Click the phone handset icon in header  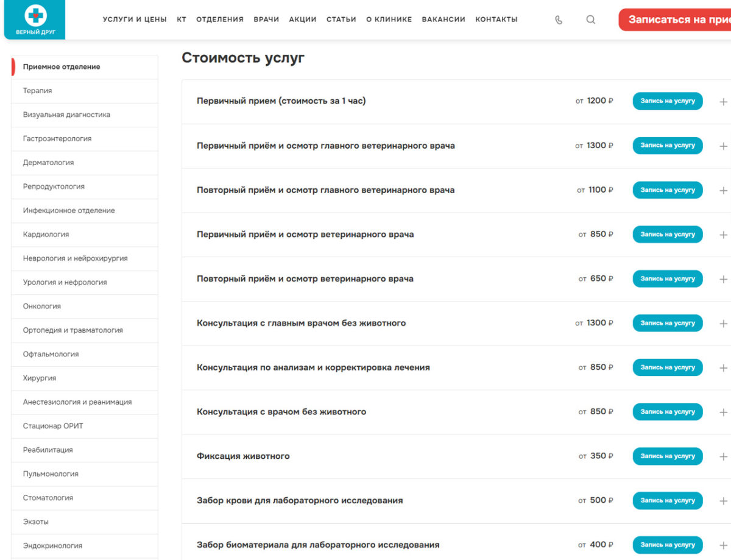(x=559, y=19)
